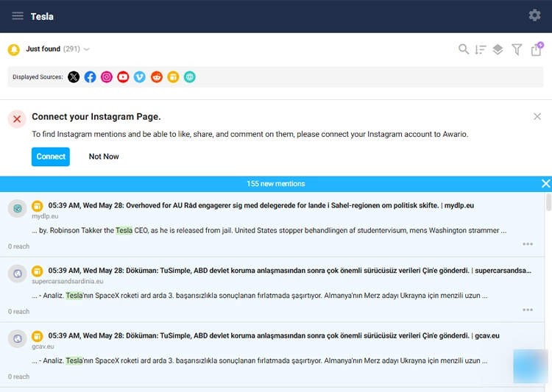The height and width of the screenshot is (392, 552).
Task: Toggle the Reddit source
Action: (x=157, y=77)
